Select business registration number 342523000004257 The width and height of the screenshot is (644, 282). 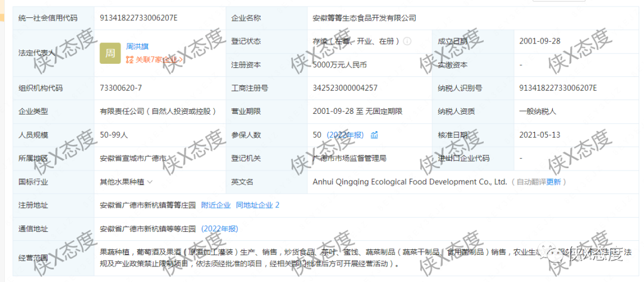pos(345,88)
